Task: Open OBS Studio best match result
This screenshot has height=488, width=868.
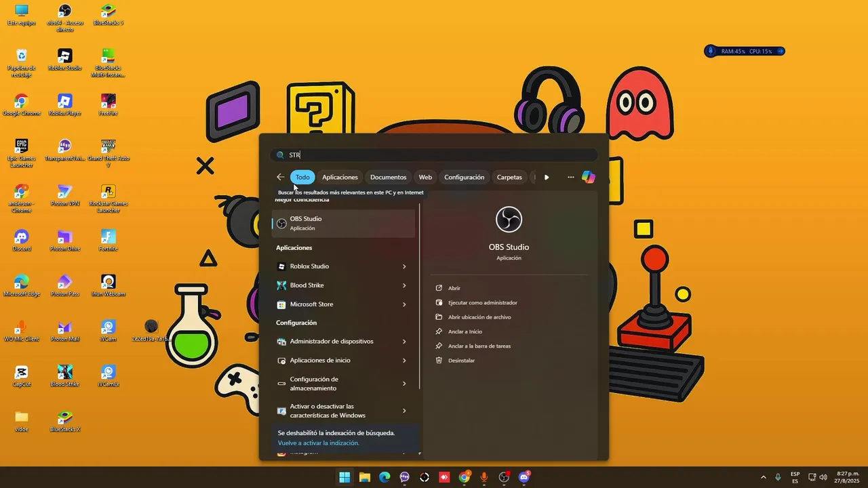Action: point(343,223)
